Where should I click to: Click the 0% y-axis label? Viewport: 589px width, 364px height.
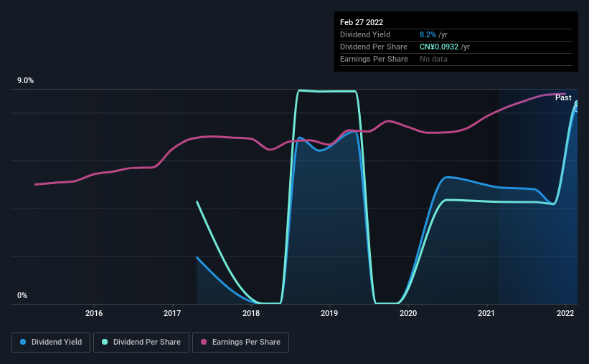(x=22, y=296)
